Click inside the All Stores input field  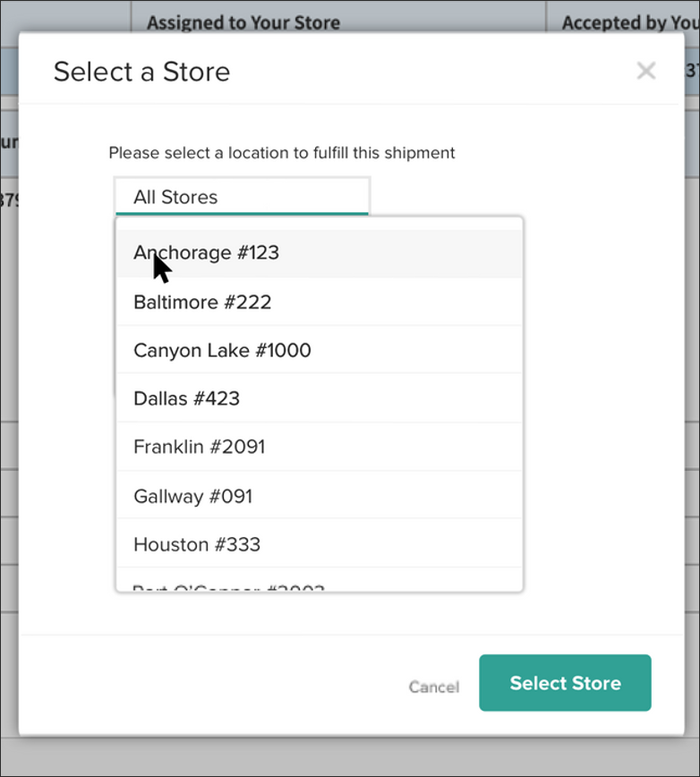tap(242, 196)
